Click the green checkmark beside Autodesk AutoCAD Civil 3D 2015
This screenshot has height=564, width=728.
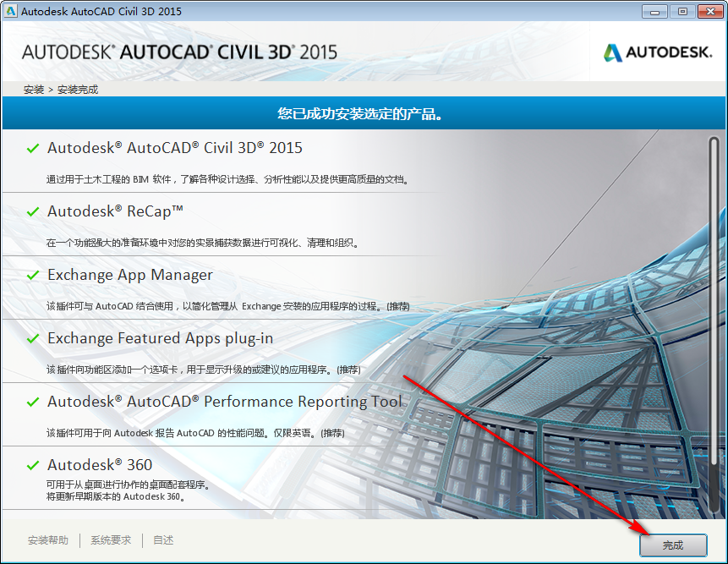click(x=32, y=147)
